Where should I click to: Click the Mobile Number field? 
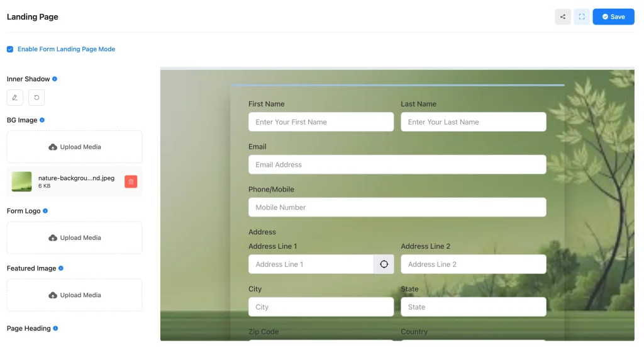tap(397, 208)
